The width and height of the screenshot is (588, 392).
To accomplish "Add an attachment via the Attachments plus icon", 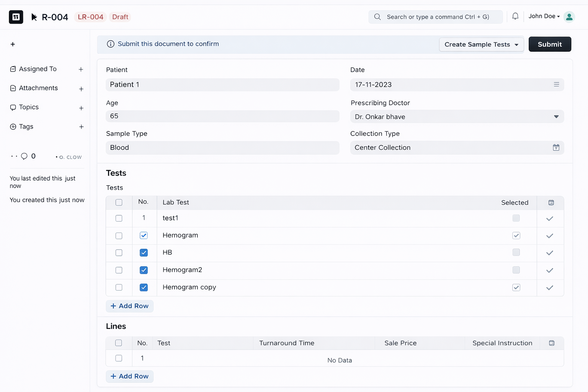I will click(81, 89).
